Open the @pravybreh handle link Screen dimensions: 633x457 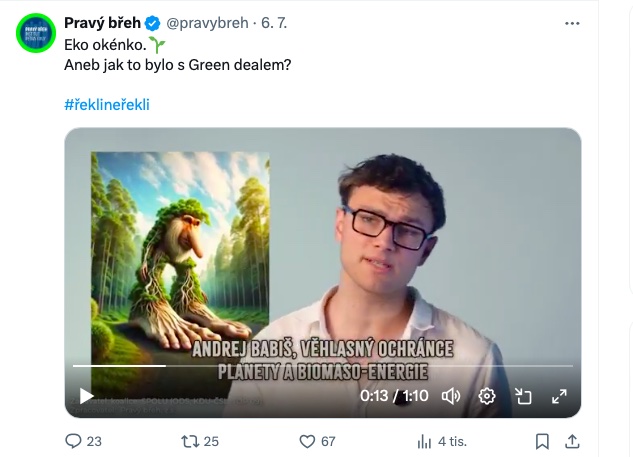(207, 23)
